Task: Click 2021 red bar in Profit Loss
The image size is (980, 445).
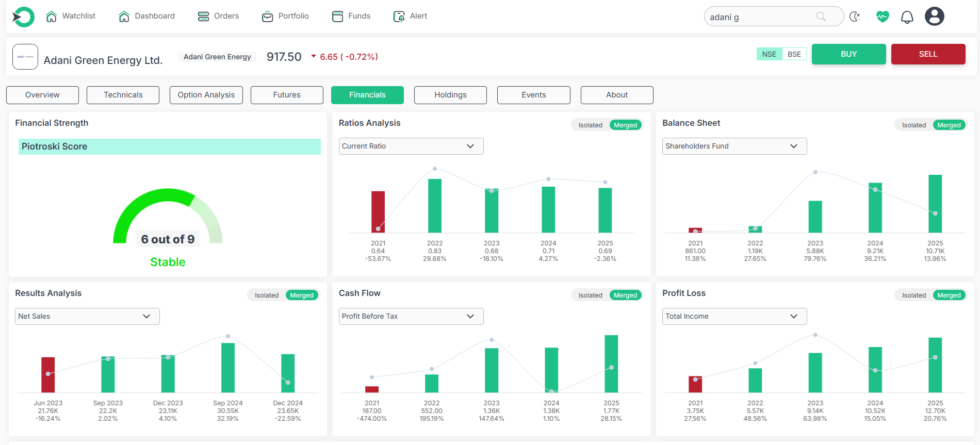Action: (695, 384)
